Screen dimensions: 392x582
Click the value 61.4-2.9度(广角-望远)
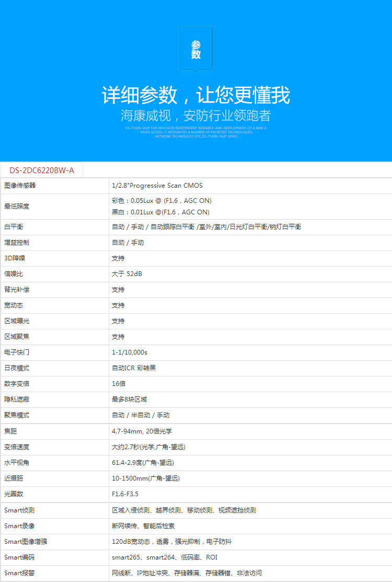click(x=143, y=463)
